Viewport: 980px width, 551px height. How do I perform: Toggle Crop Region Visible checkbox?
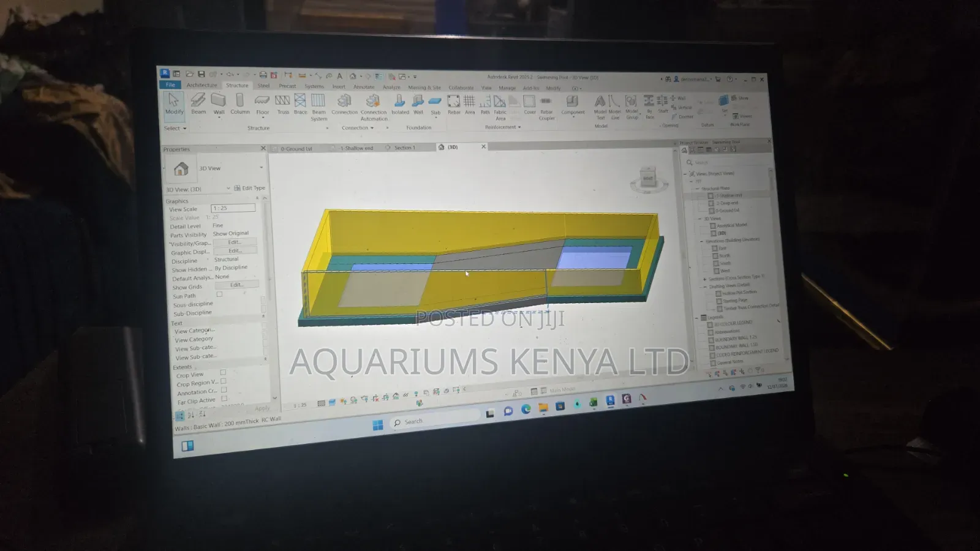[x=224, y=381]
